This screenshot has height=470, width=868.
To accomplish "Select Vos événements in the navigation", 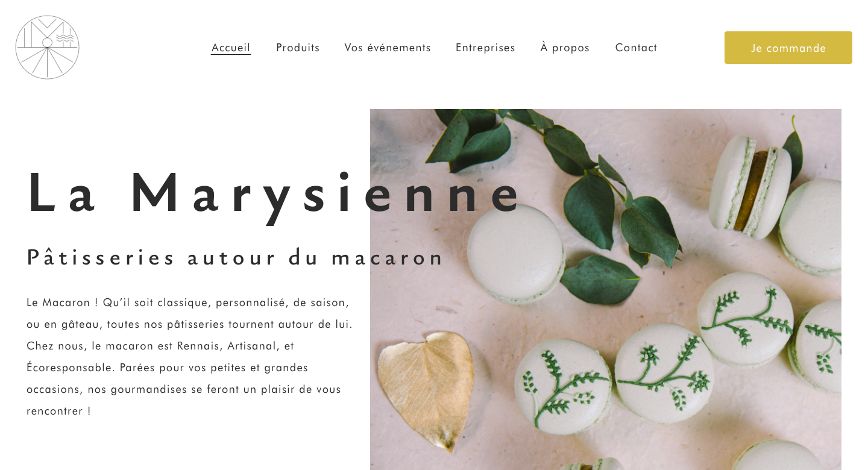I will (388, 48).
